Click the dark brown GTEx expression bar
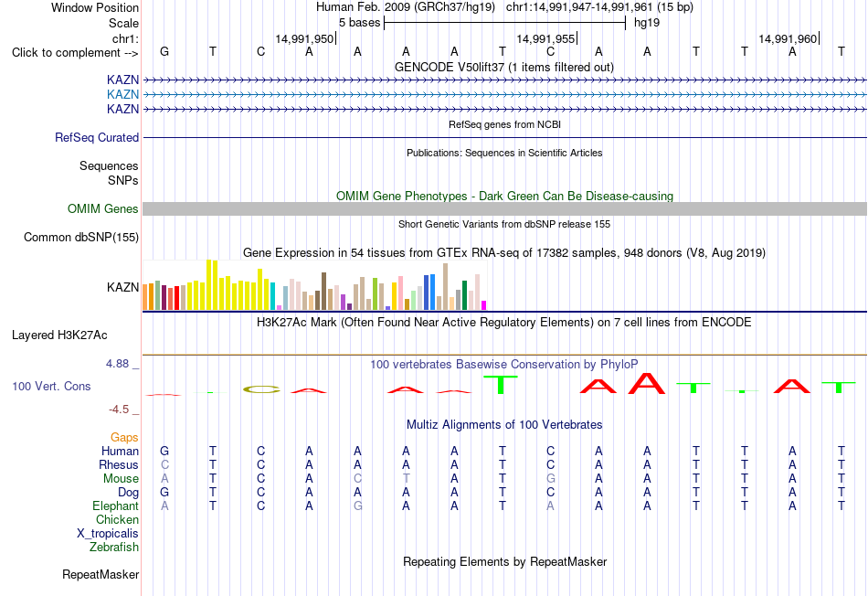 coord(323,292)
